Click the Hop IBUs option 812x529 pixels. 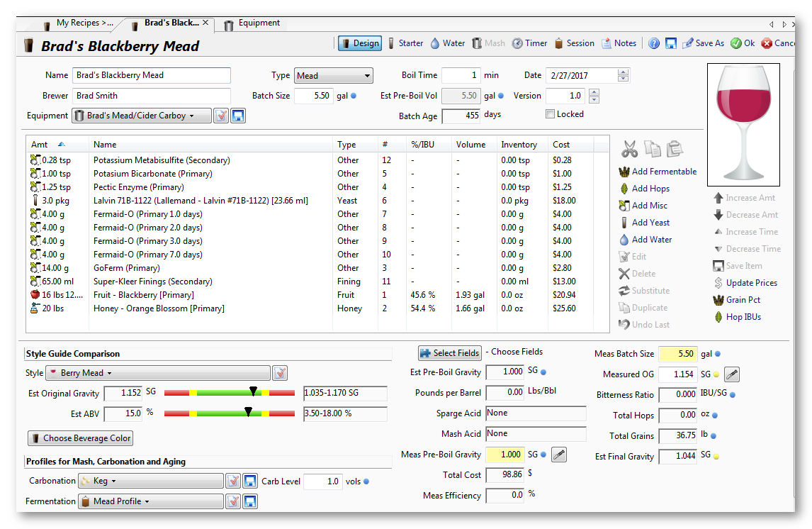(737, 317)
